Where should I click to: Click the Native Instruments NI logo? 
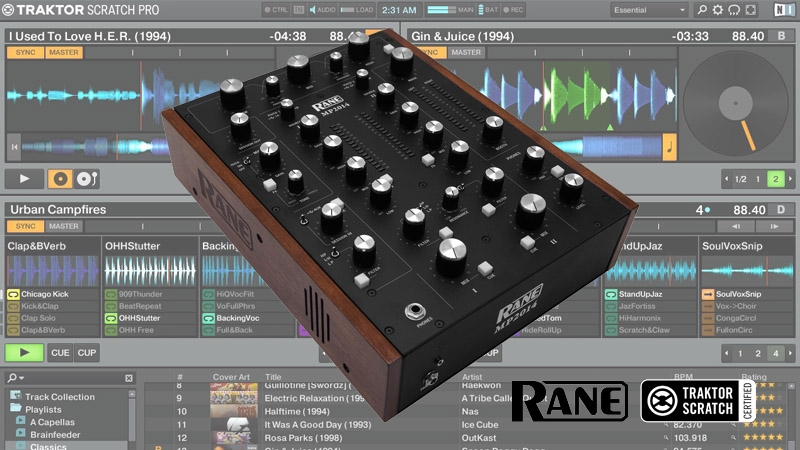pyautogui.click(x=784, y=10)
